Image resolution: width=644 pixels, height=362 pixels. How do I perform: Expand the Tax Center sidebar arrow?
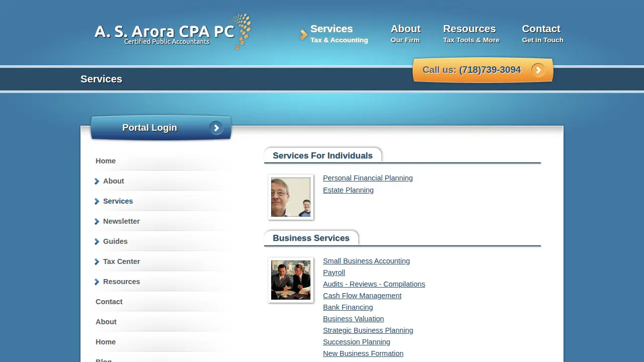click(97, 262)
